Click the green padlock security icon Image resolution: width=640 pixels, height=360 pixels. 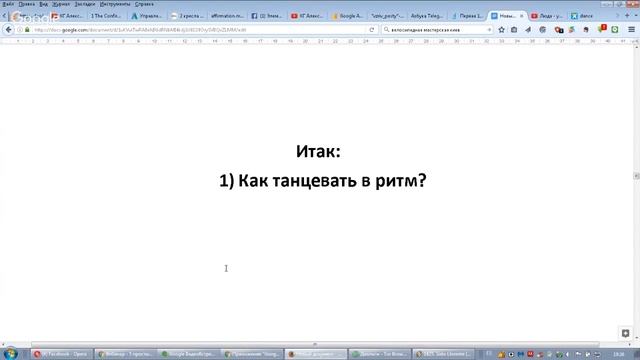[x=27, y=30]
